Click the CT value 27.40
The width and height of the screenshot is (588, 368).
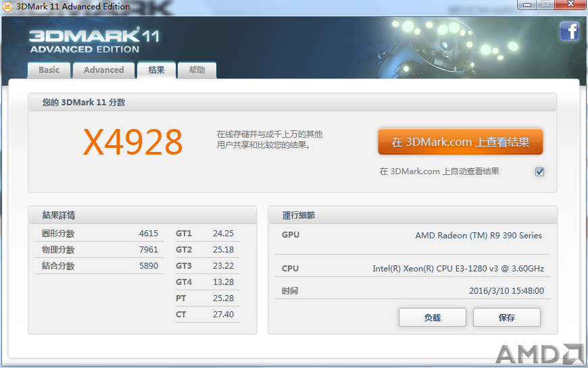tap(223, 315)
